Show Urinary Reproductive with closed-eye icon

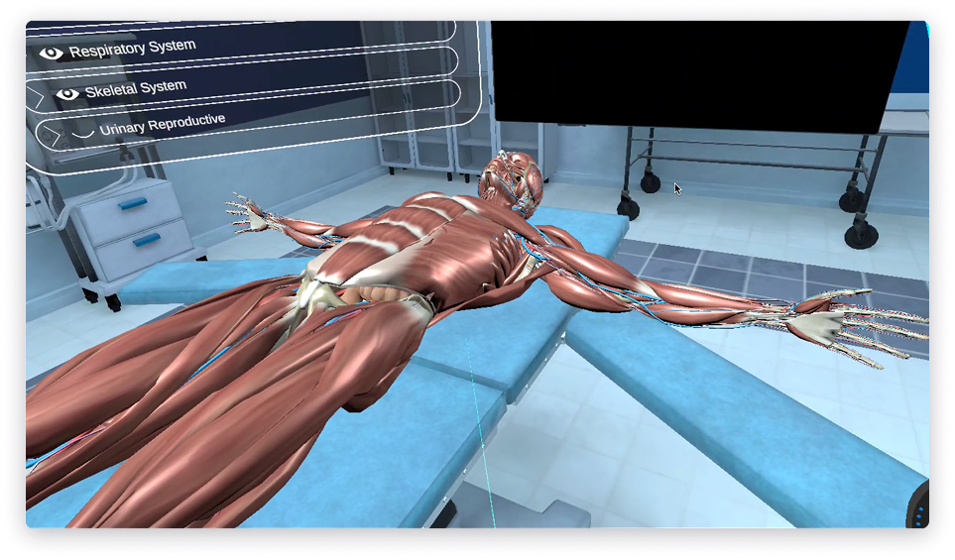click(x=82, y=132)
